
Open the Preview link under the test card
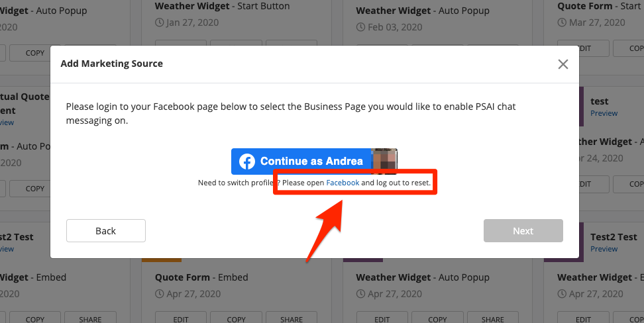[604, 113]
